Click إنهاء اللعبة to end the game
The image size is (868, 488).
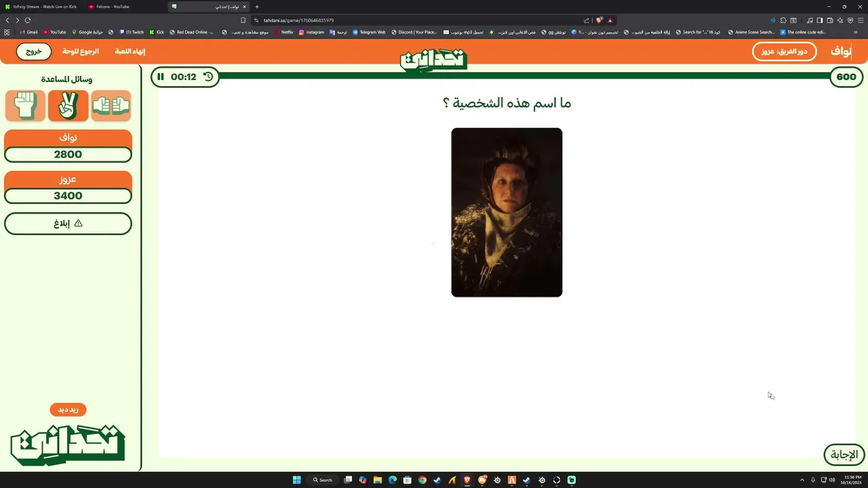(x=130, y=52)
